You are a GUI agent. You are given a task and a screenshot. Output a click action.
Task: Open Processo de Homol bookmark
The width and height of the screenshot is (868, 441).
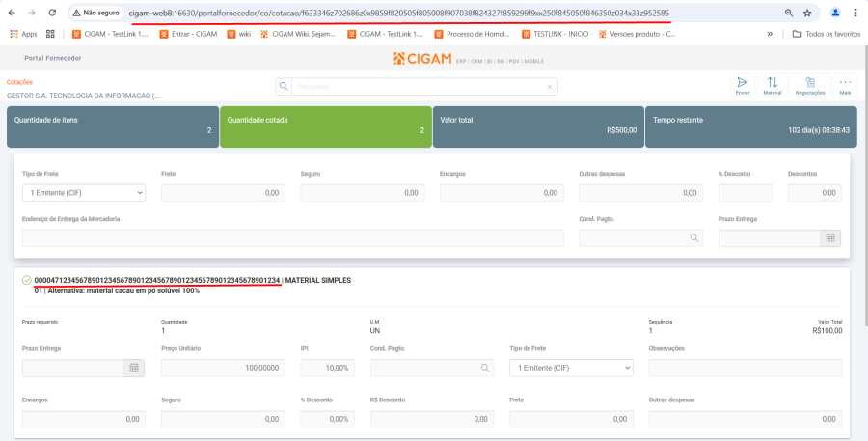click(x=473, y=34)
